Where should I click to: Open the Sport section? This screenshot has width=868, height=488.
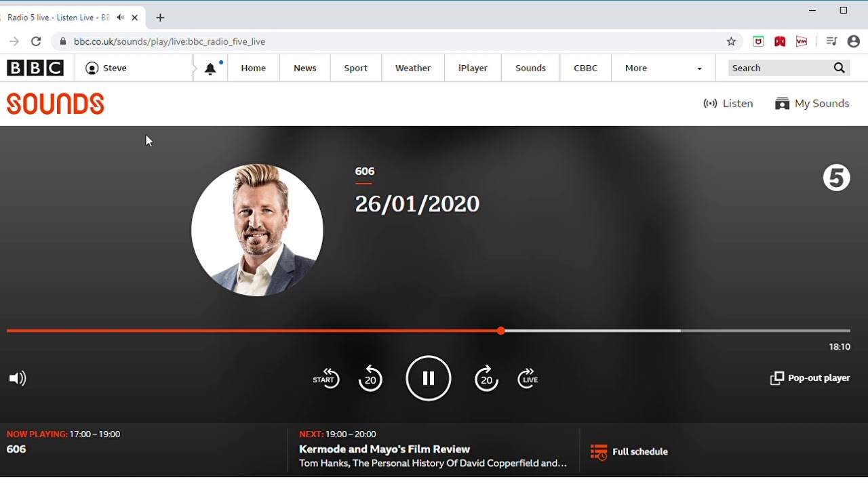(x=356, y=68)
